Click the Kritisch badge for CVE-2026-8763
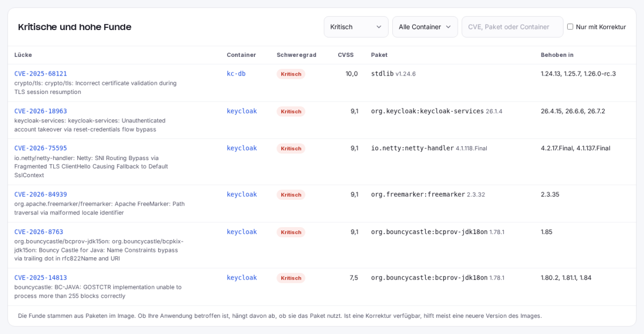Screen dimensions: 644x334 (291, 233)
